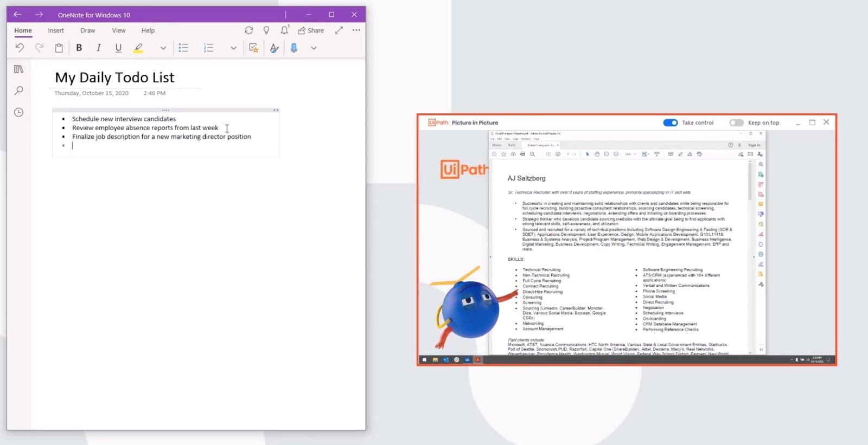Minimize the Picture in Picture window
Viewport: 868px width, 445px height.
pos(798,123)
